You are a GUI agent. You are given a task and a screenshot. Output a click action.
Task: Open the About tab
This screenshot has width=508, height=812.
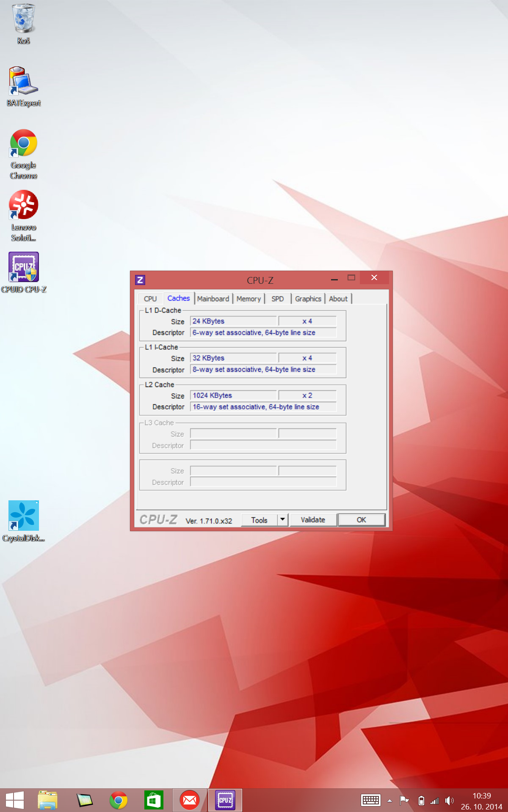pos(338,299)
